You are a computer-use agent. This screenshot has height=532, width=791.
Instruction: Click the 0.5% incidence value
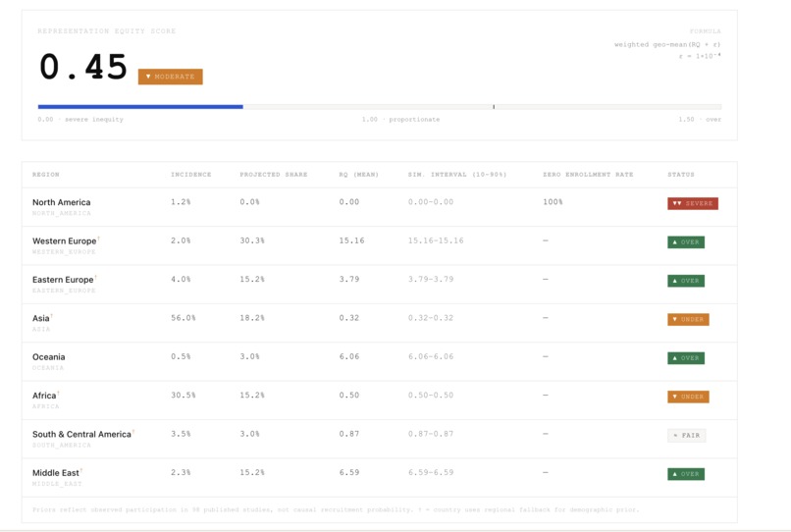tap(181, 357)
